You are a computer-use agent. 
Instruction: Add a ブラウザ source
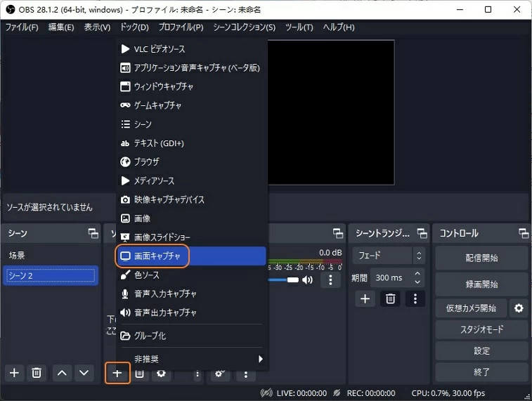click(x=192, y=162)
